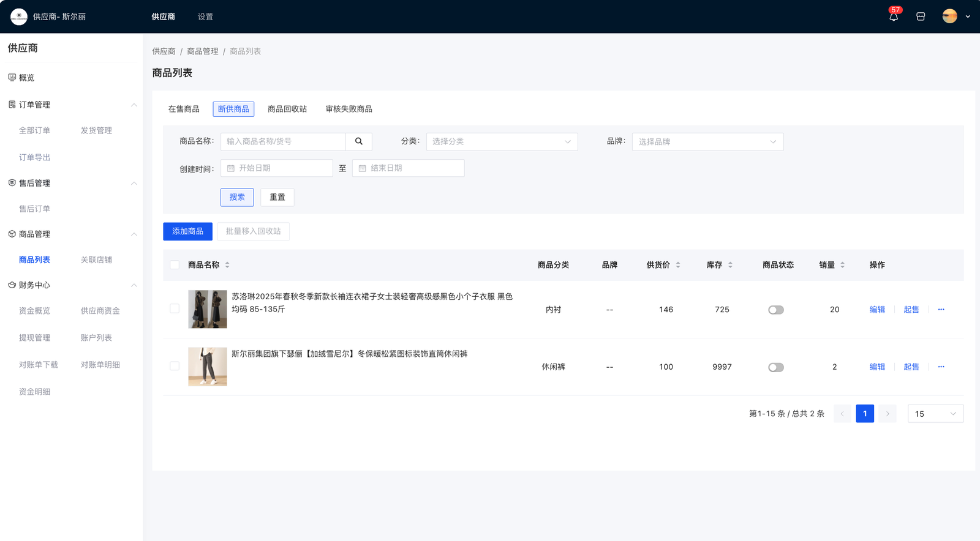980x541 pixels.
Task: Sort by 销量 column sort icon
Action: (x=842, y=265)
